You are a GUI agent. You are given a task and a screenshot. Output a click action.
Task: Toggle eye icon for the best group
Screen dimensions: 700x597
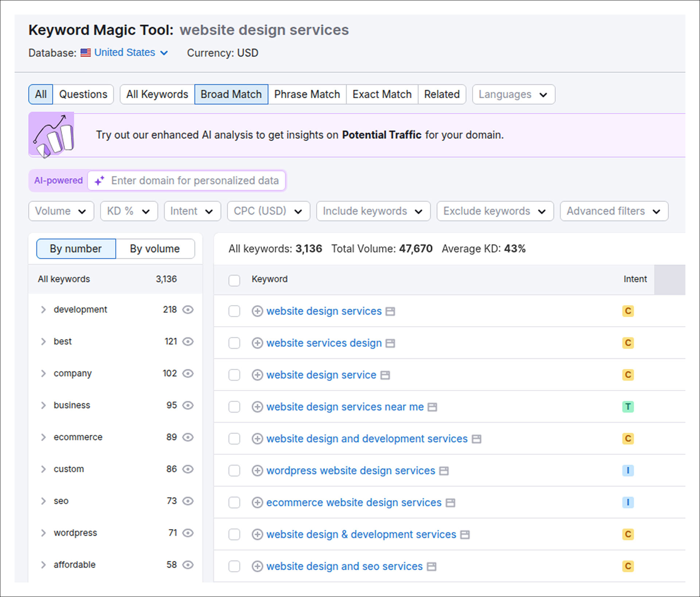pos(188,342)
